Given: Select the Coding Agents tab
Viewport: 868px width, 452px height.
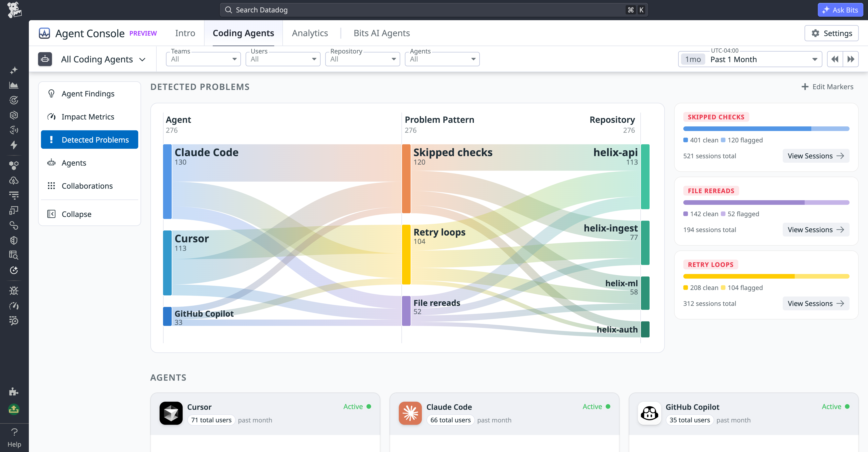Looking at the screenshot, I should coord(243,33).
